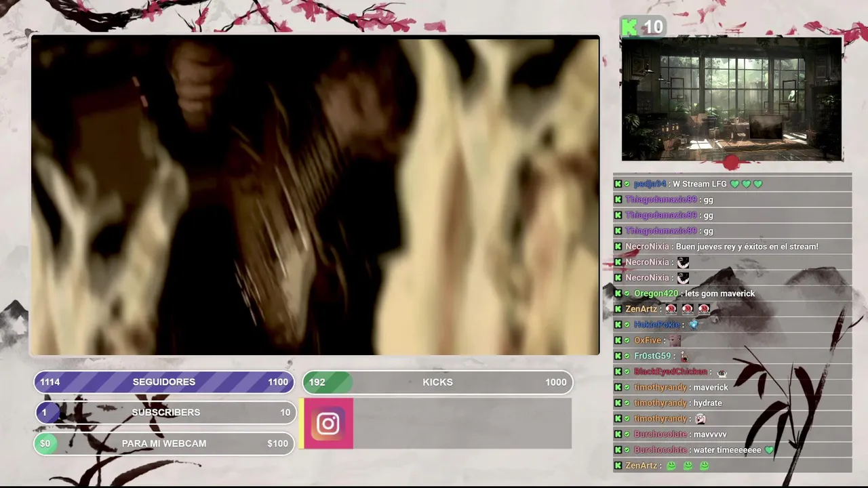
Task: Click the '192' kicks count
Action: click(317, 382)
